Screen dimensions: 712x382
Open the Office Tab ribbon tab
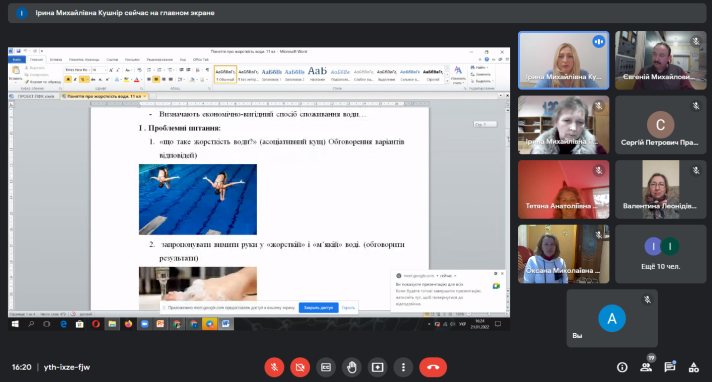(x=201, y=60)
